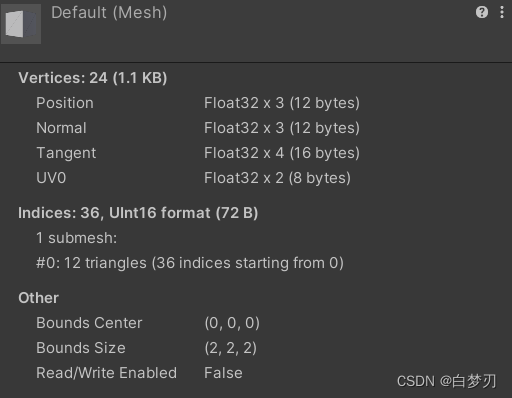Viewport: 512px width, 398px height.
Task: Click the mesh preview thumbnail icon
Action: (x=21, y=24)
